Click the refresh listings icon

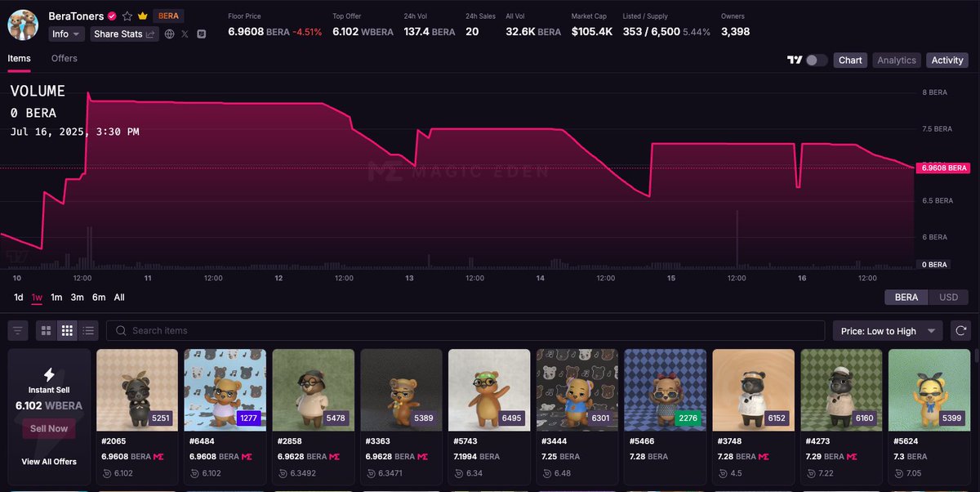[960, 331]
